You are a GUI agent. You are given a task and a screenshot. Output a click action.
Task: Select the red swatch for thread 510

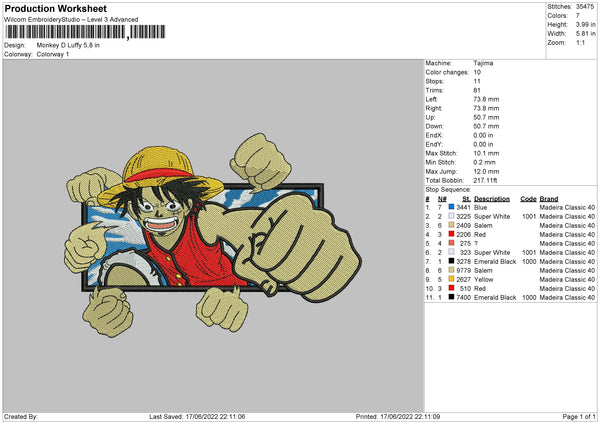452,288
